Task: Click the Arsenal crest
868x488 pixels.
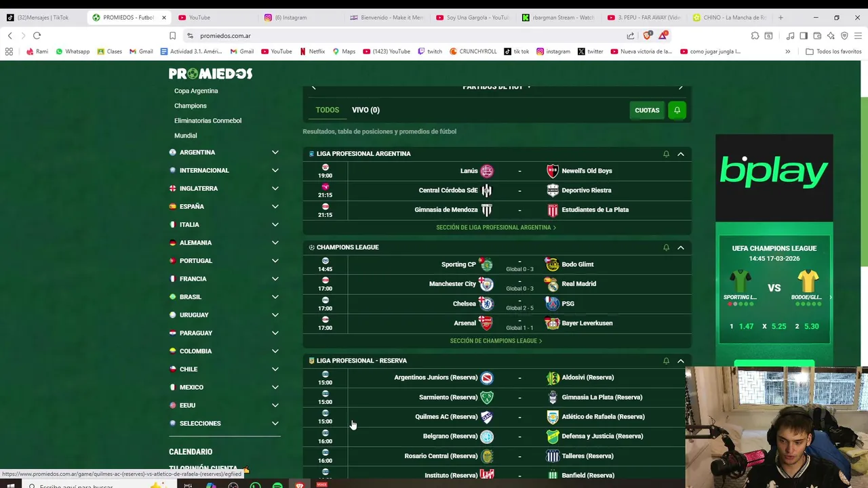Action: (486, 323)
